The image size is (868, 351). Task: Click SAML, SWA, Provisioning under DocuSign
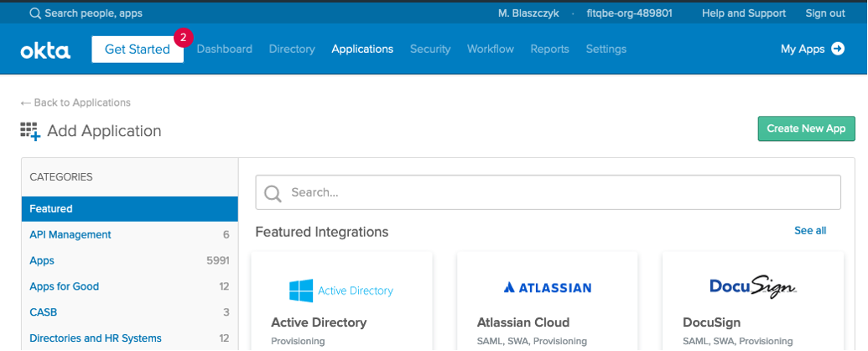737,342
